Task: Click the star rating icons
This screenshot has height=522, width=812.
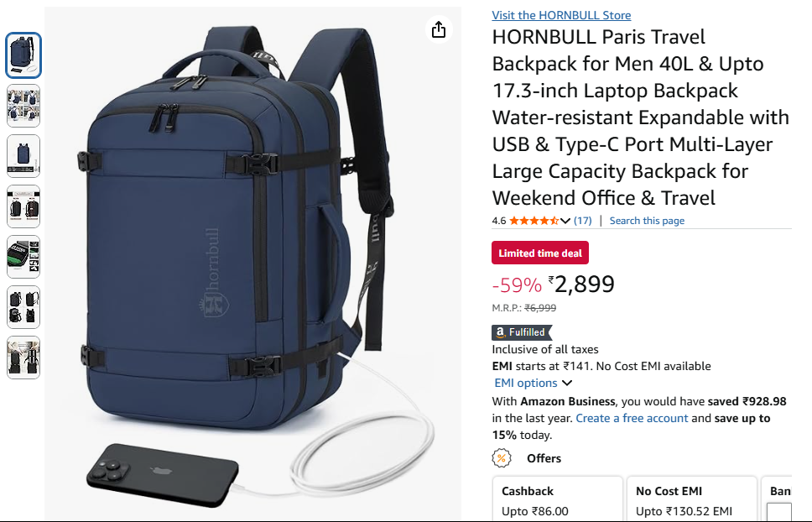Action: [x=534, y=221]
